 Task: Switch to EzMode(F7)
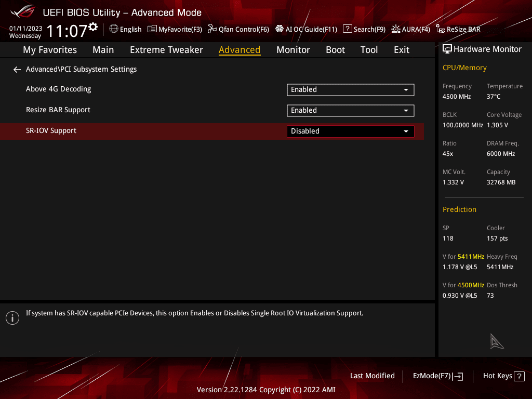tap(437, 376)
